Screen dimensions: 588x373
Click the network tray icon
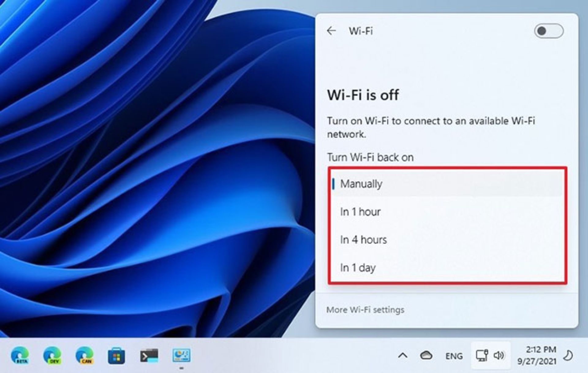pyautogui.click(x=482, y=356)
